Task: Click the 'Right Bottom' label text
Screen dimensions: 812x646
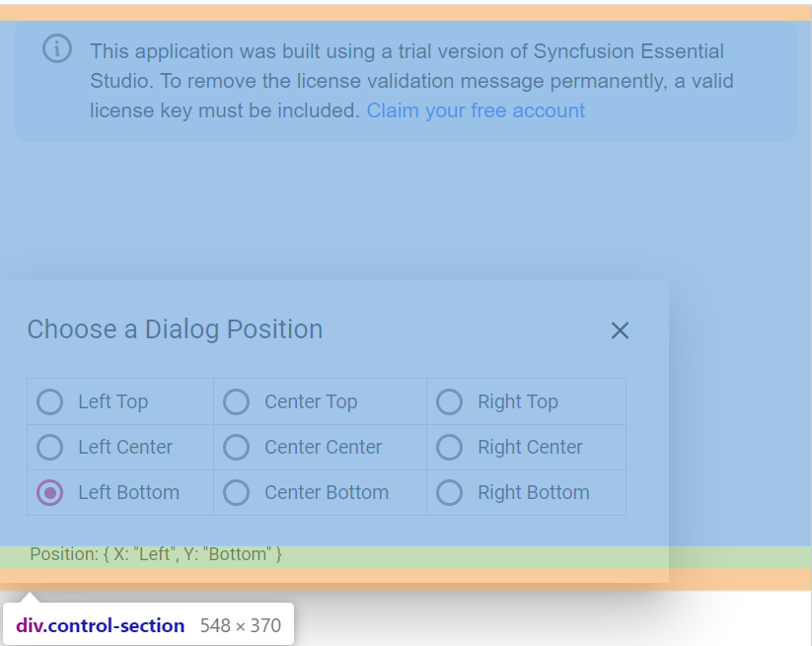Action: [533, 492]
